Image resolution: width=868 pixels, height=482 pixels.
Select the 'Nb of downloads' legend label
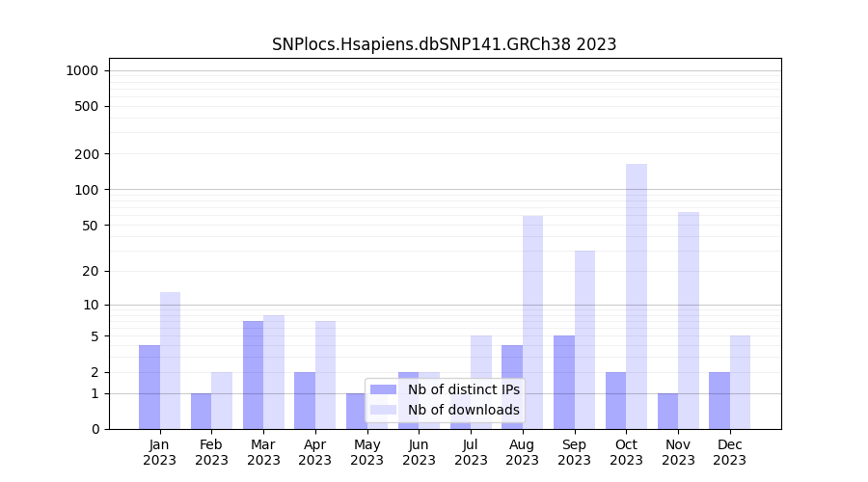[x=463, y=410]
